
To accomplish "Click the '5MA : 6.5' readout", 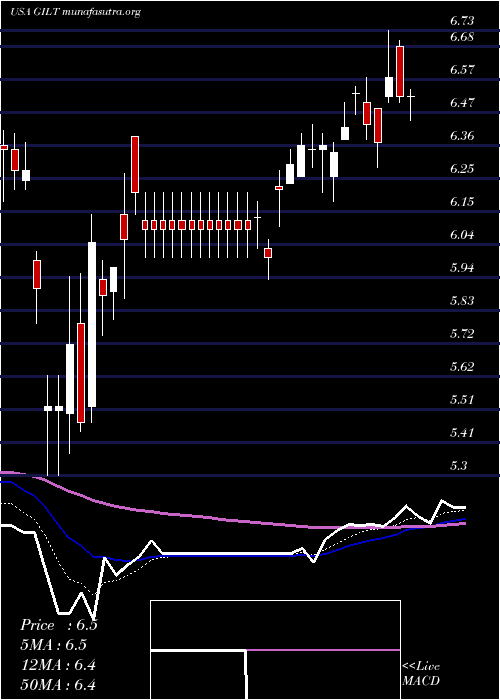I will (x=54, y=645).
